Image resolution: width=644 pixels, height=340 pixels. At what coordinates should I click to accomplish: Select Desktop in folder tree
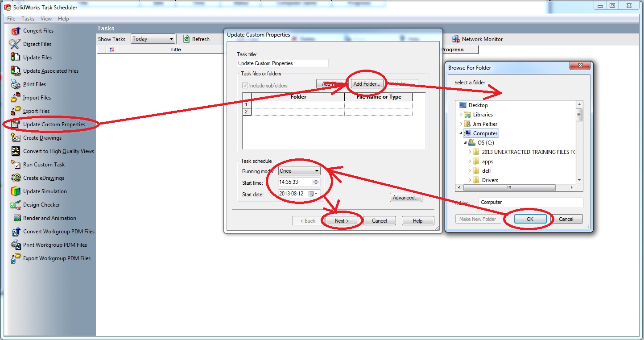pos(478,105)
